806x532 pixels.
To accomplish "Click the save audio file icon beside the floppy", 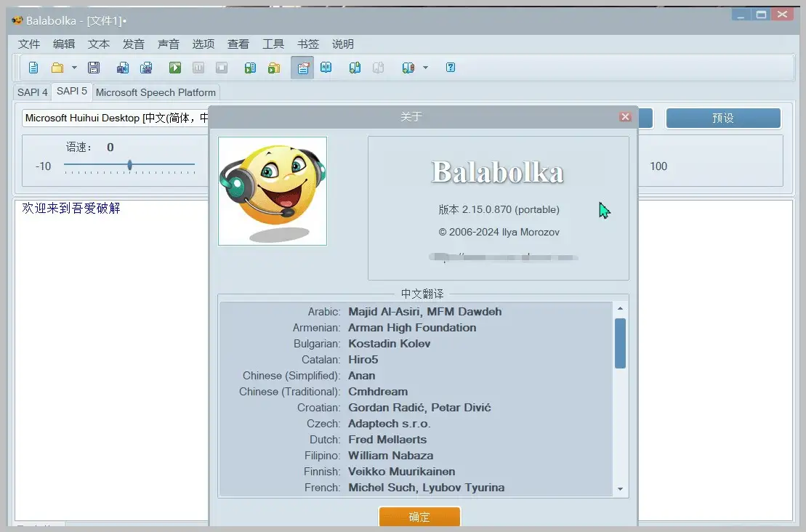I will coord(122,68).
